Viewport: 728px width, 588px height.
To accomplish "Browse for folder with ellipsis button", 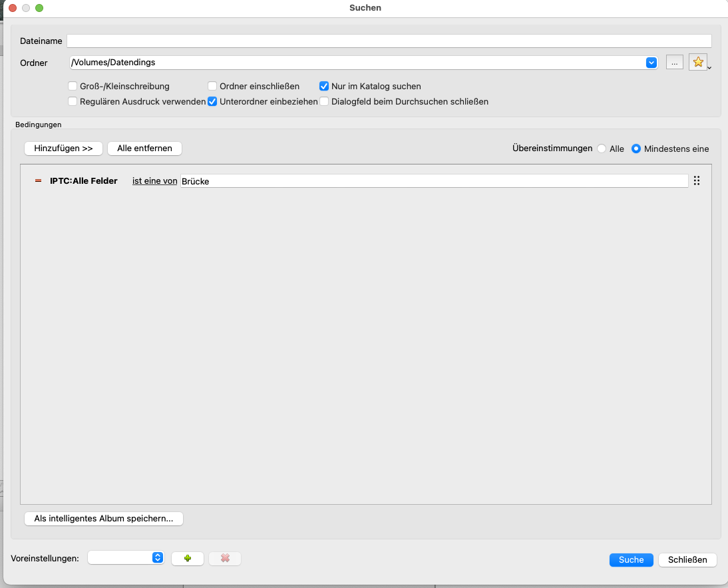I will click(x=674, y=62).
